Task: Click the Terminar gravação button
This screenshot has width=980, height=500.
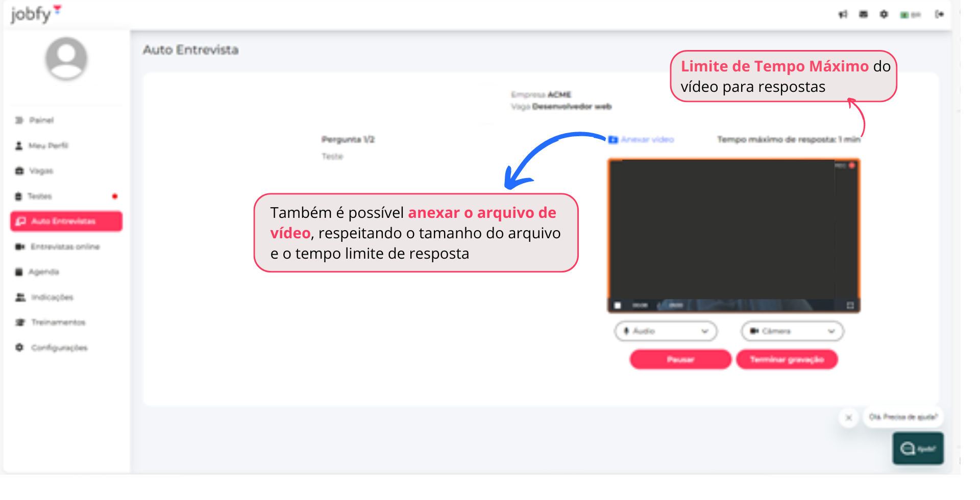Action: (787, 359)
